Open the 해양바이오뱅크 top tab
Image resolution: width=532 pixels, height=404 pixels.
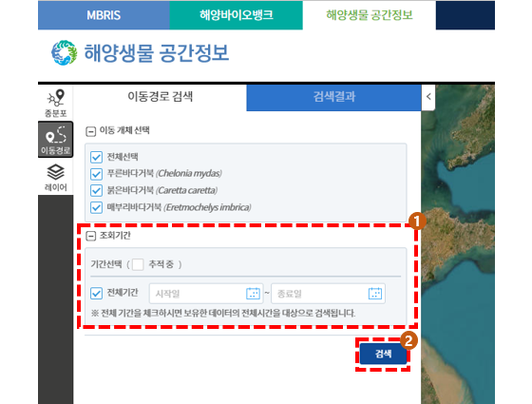coord(237,15)
